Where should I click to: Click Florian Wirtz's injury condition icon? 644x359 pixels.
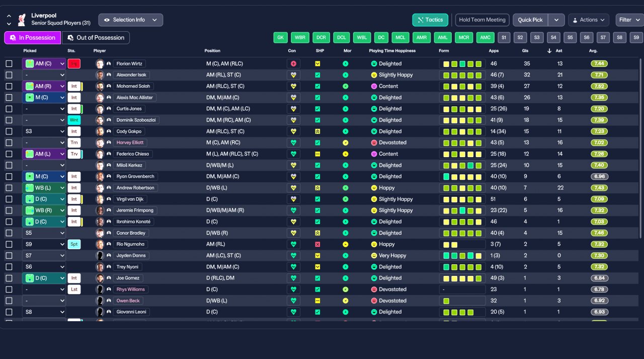click(293, 64)
